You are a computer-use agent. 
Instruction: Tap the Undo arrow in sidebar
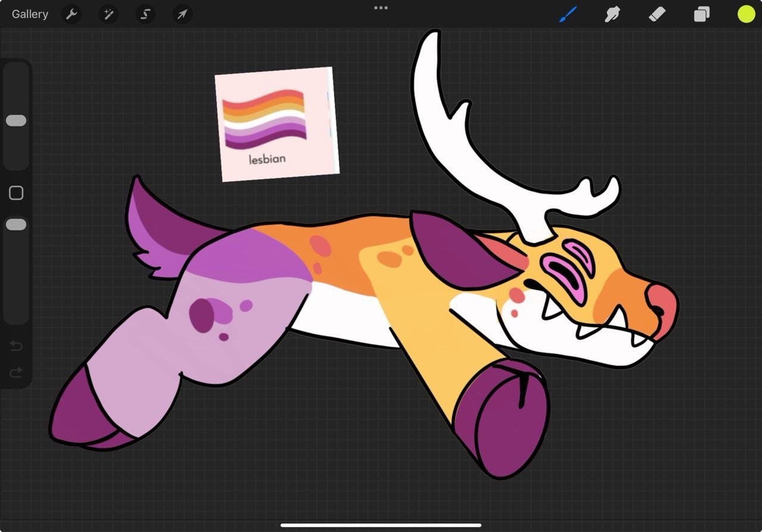(x=16, y=346)
